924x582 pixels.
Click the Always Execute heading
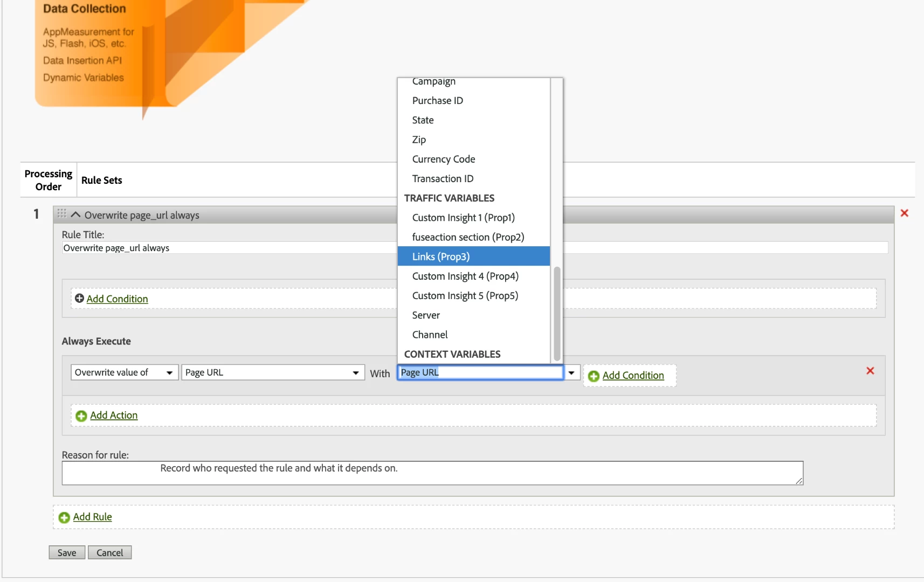click(x=96, y=341)
